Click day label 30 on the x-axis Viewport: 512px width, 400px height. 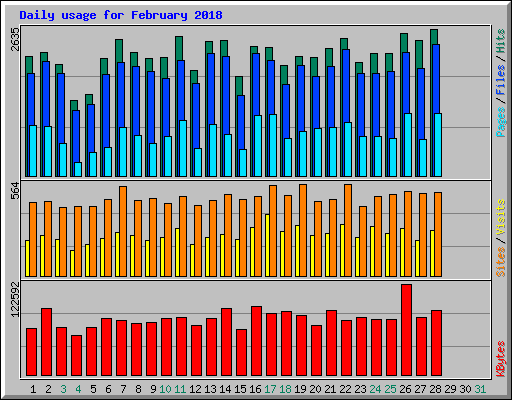[465, 389]
